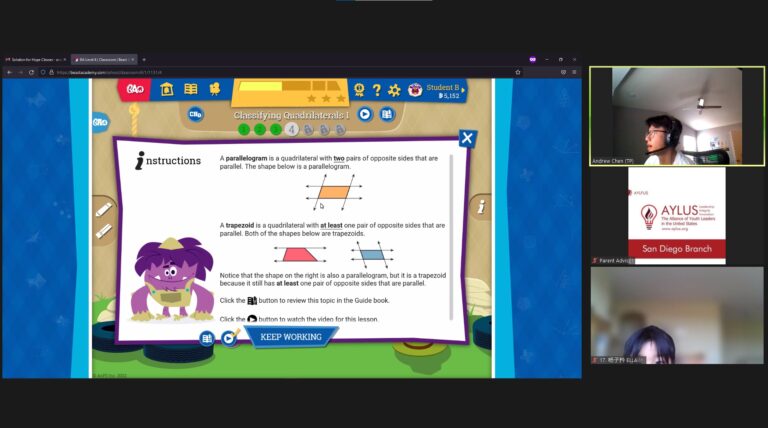Click the bold word parallelogram

click(x=246, y=158)
